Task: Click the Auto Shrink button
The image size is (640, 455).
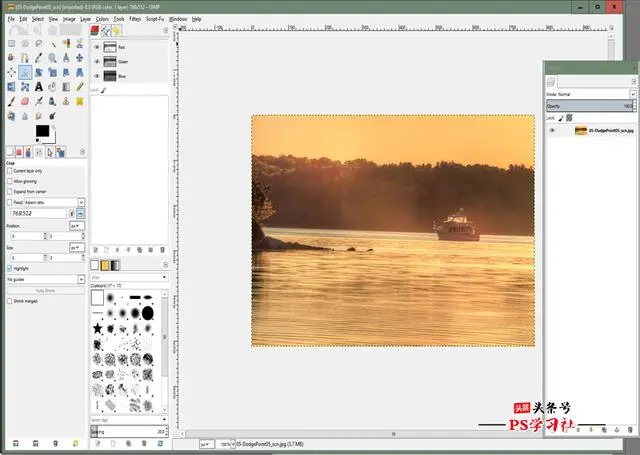Action: click(x=46, y=291)
